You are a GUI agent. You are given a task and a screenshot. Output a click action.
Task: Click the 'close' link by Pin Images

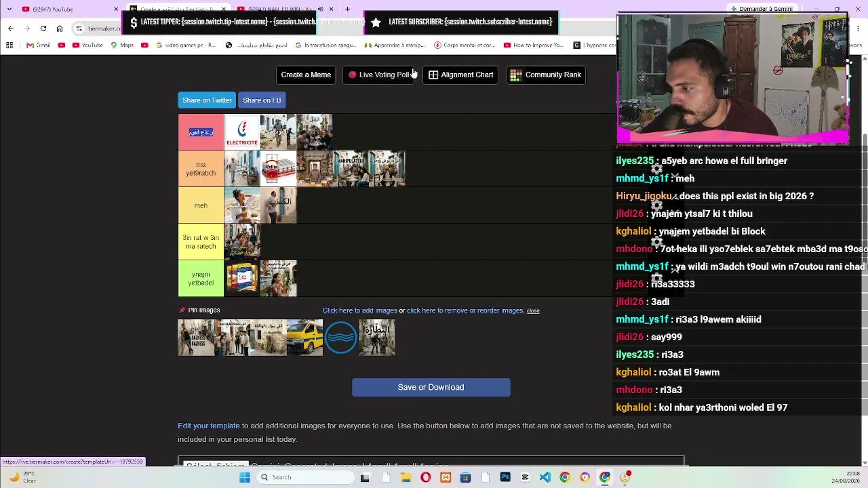pyautogui.click(x=533, y=311)
